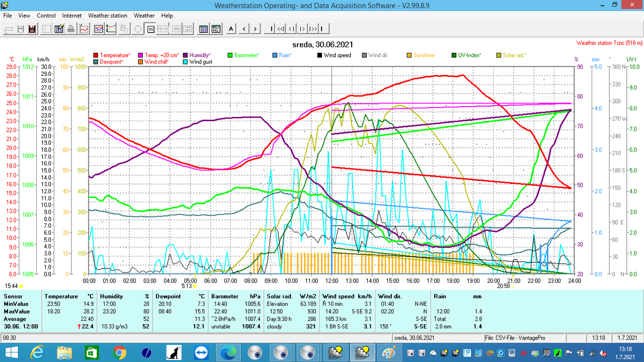This screenshot has width=644, height=362.
Task: Click the 'A' text toolbar button
Action: tap(231, 29)
